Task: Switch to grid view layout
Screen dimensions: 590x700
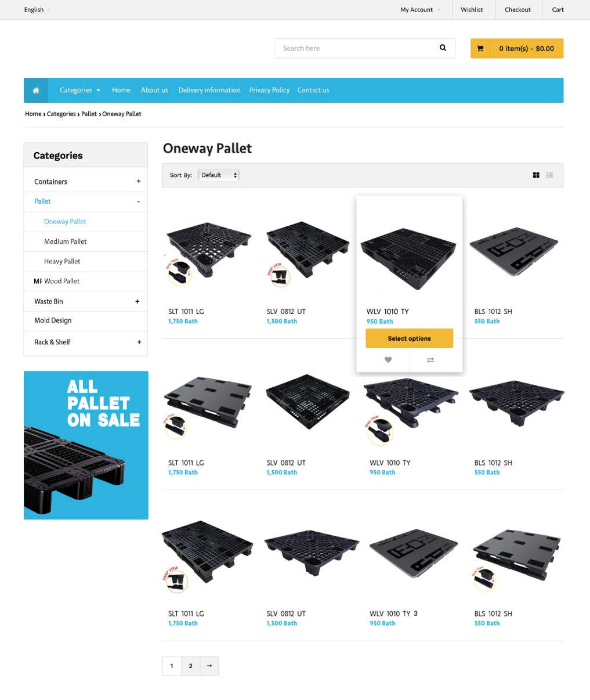Action: pos(536,175)
